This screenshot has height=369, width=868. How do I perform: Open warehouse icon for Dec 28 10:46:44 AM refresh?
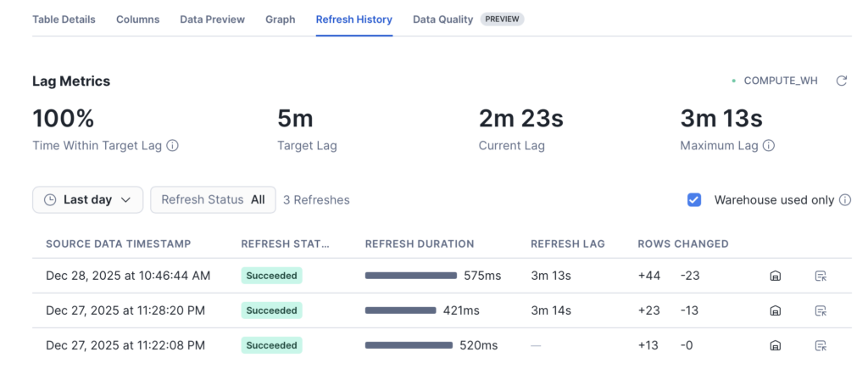[775, 276]
